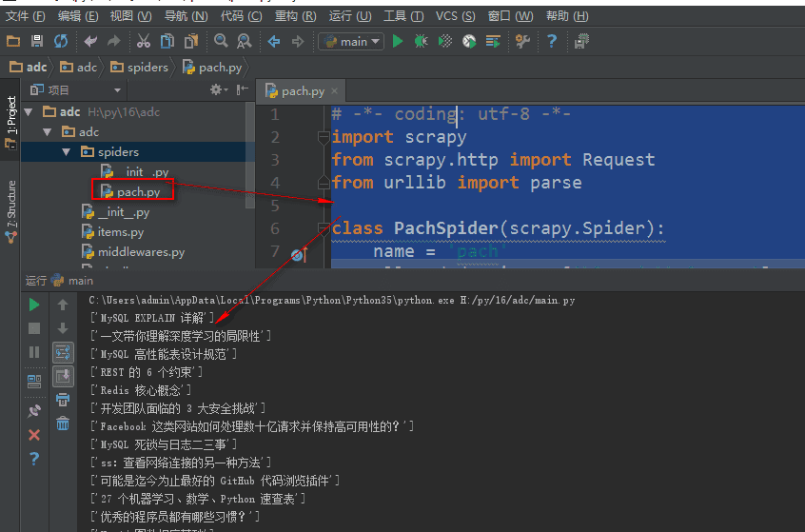Paste from clipboard with the toolbar icon

191,41
